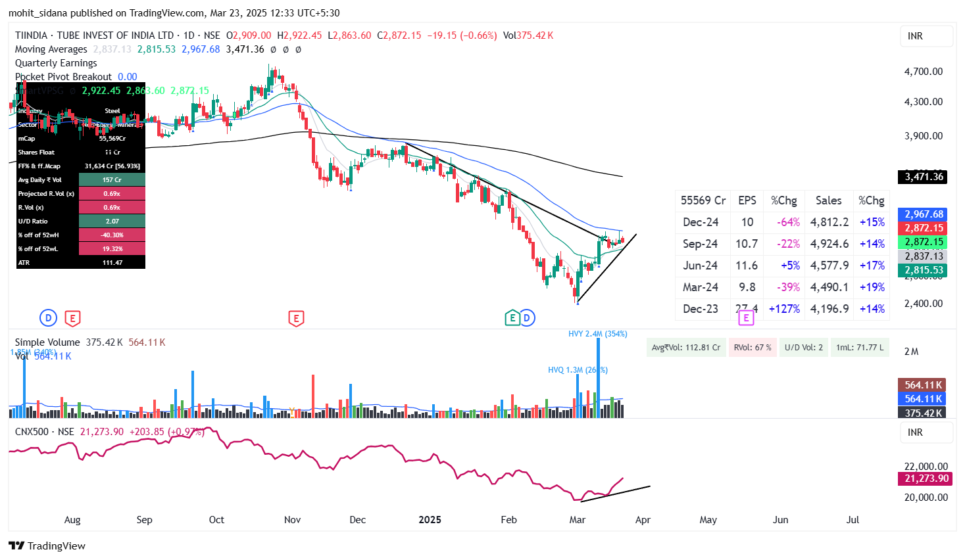
Task: Click the Jul label on time axis
Action: 853,520
